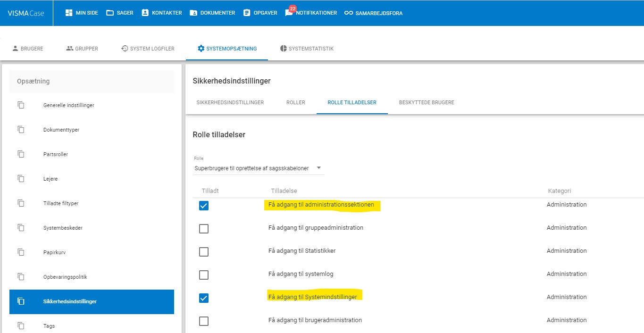644x333 pixels.
Task: Click the copy icon beside Tags
Action: tap(21, 326)
